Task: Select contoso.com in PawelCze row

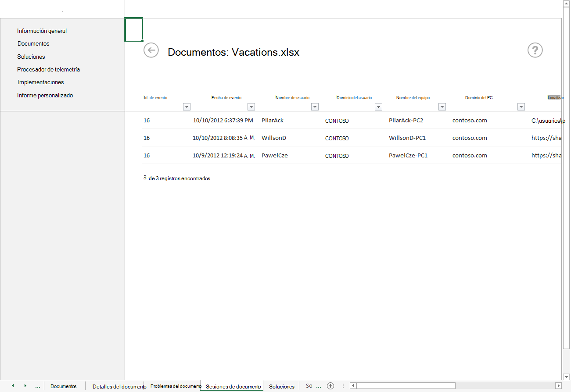Action: pyautogui.click(x=470, y=156)
